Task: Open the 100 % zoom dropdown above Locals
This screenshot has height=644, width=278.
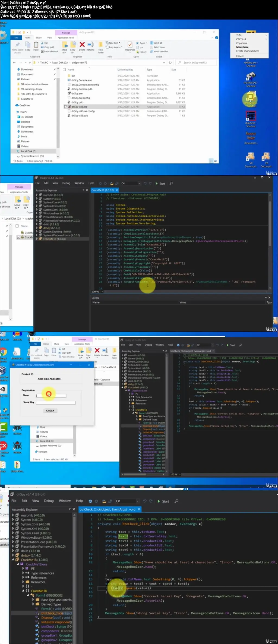Action: (102, 292)
